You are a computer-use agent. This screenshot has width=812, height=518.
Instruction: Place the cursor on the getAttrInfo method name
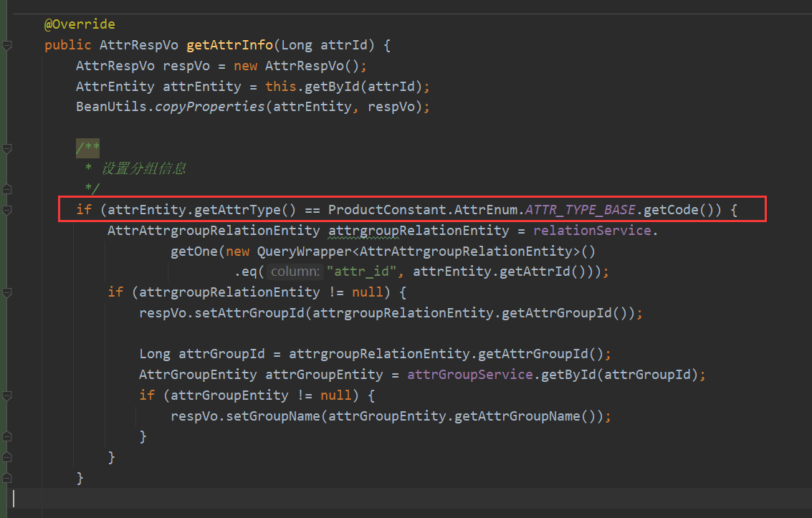coord(229,45)
